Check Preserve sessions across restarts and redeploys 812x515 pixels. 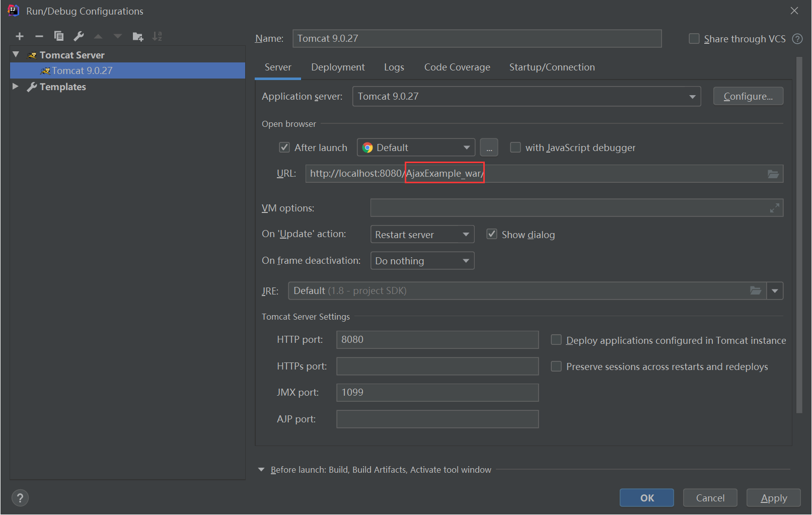[556, 366]
